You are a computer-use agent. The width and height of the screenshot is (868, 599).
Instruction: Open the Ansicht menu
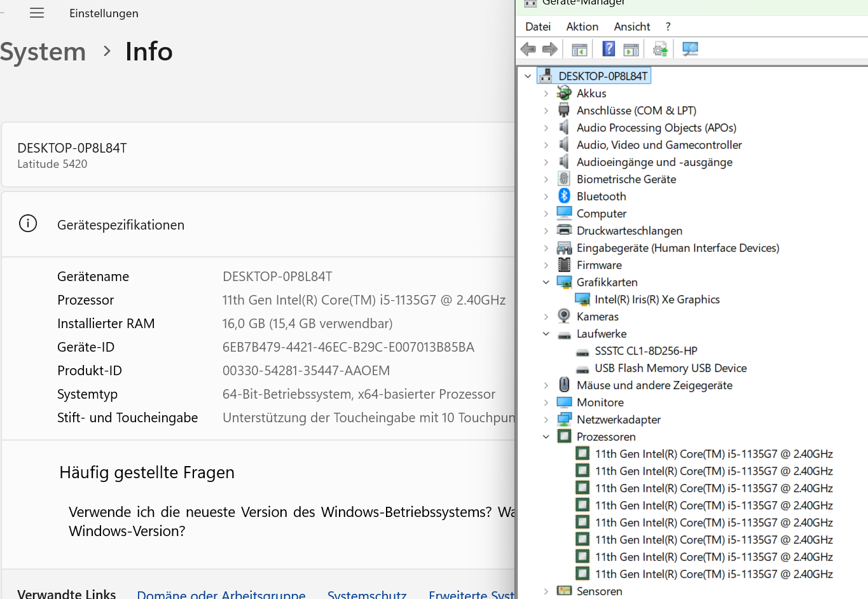coord(632,27)
